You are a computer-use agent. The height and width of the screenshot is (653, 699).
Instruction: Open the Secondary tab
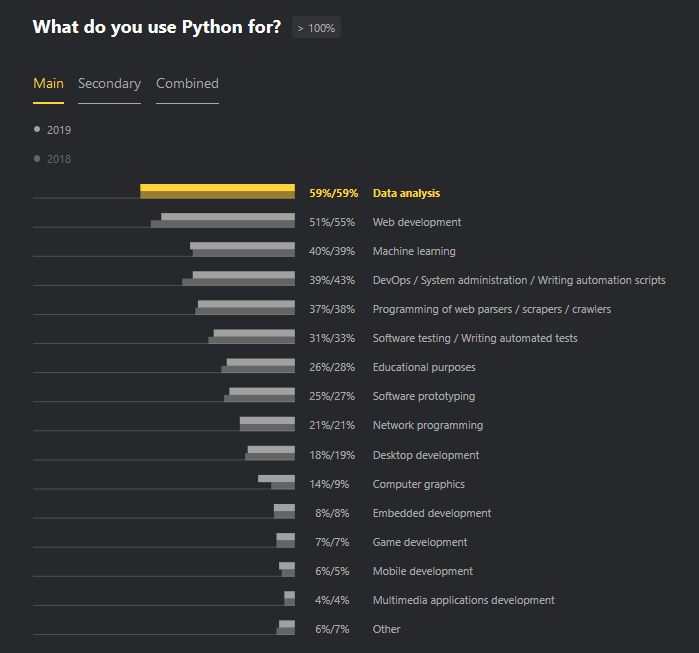pos(109,84)
